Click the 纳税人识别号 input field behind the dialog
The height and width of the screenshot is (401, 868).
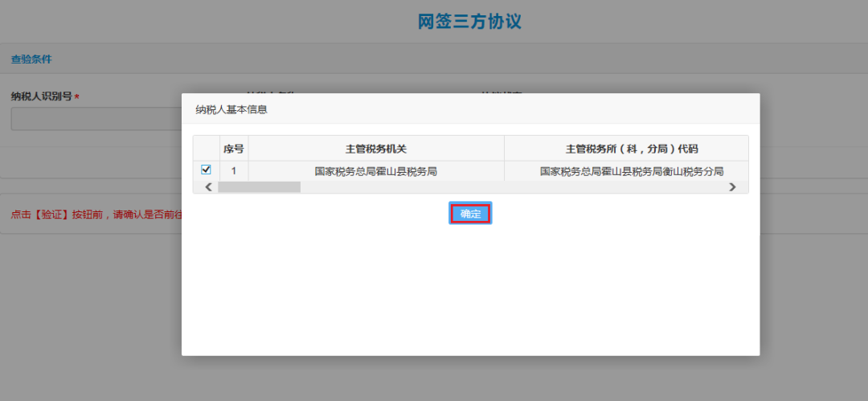[x=96, y=118]
